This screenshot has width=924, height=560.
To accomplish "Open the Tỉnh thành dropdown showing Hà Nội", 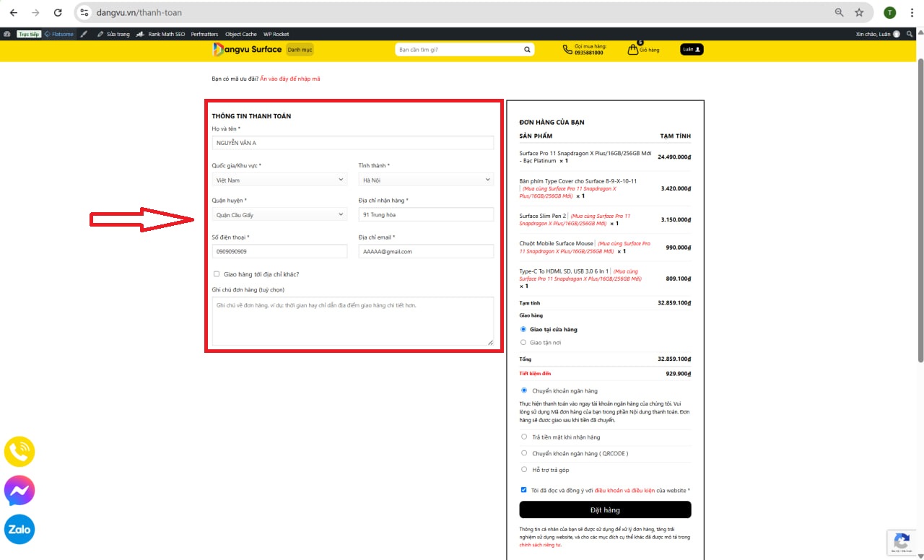I will pyautogui.click(x=426, y=180).
